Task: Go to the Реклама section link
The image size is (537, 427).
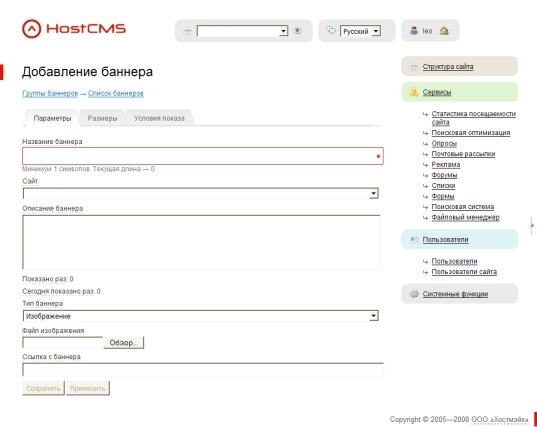Action: click(x=446, y=165)
